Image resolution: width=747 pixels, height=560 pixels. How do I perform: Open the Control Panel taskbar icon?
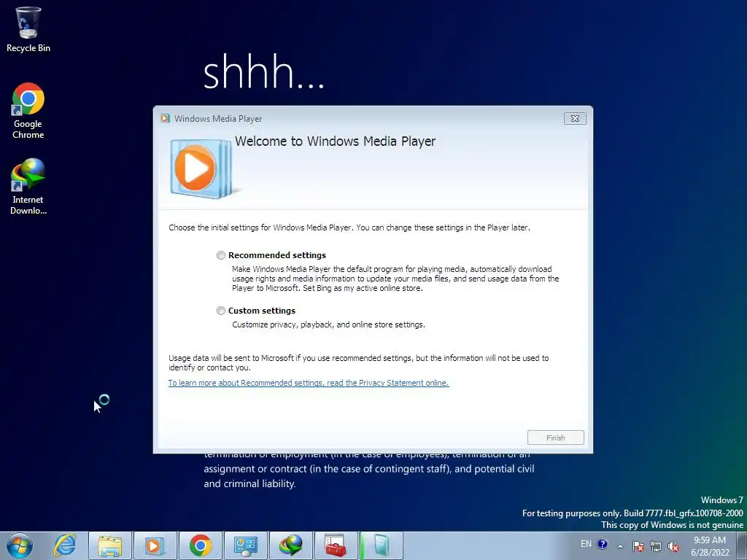click(x=245, y=545)
